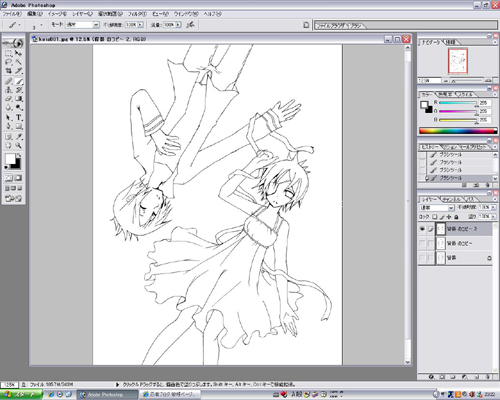The height and width of the screenshot is (400, 500).
Task: Switch to ヒストリー tab
Action: 430,147
